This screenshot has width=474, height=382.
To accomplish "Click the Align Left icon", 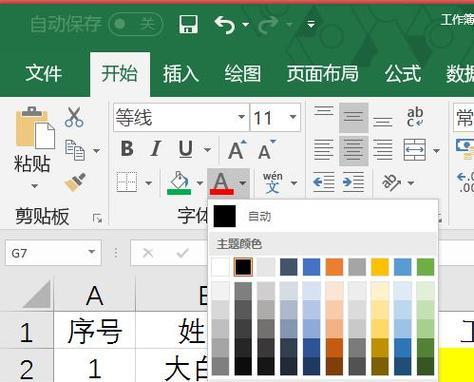I will point(324,149).
